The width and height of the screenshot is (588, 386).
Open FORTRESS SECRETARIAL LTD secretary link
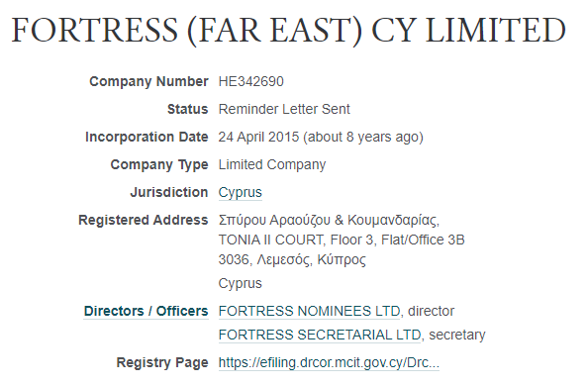pyautogui.click(x=320, y=335)
